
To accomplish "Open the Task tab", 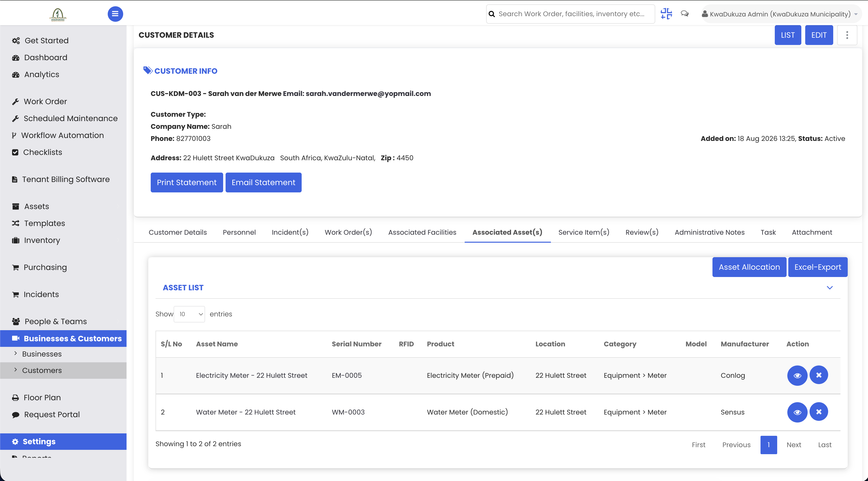I will tap(768, 233).
